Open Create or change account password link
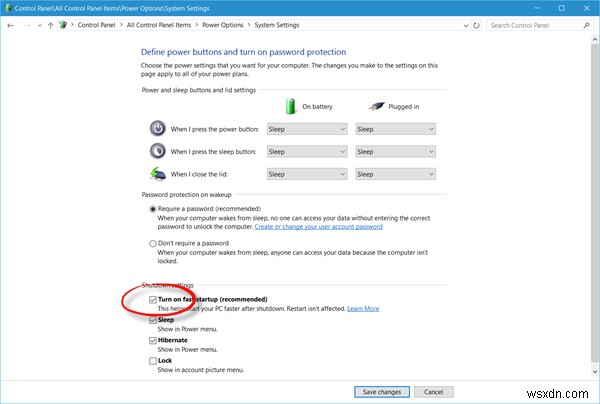600x404 pixels. click(319, 227)
